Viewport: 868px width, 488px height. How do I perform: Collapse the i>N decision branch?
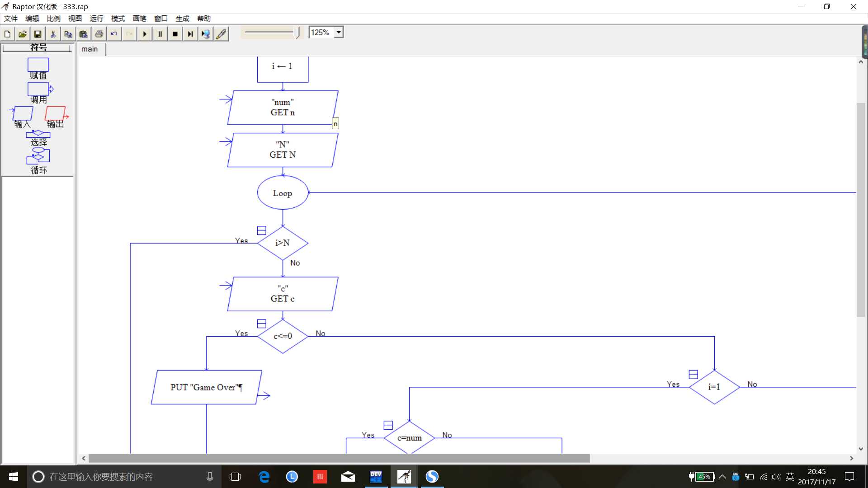(x=261, y=230)
